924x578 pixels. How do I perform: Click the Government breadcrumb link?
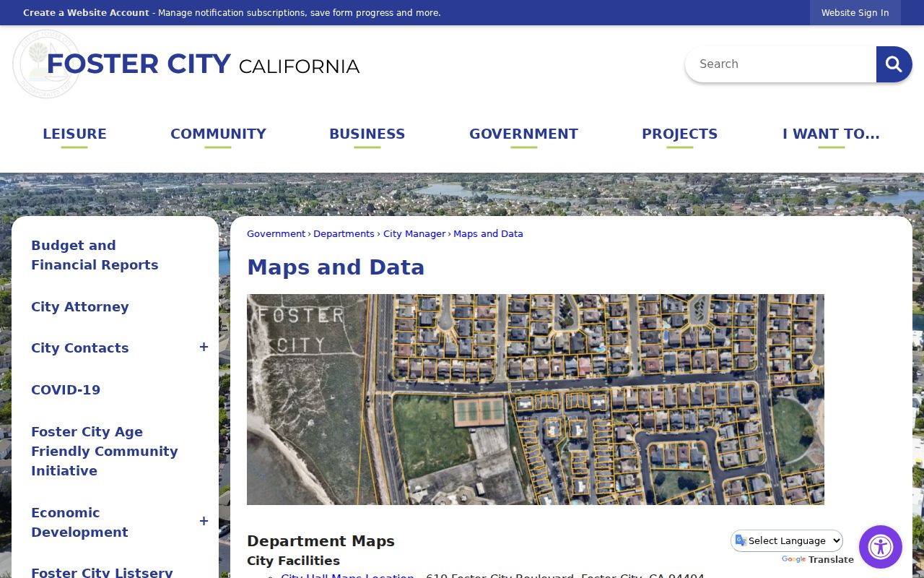276,234
